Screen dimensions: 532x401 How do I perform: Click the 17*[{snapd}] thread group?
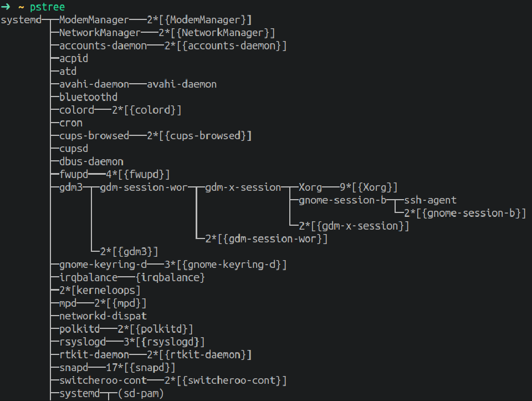coord(141,368)
